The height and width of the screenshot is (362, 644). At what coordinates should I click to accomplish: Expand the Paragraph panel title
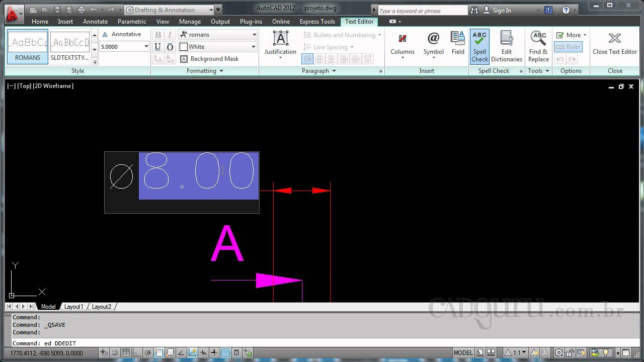[x=319, y=71]
